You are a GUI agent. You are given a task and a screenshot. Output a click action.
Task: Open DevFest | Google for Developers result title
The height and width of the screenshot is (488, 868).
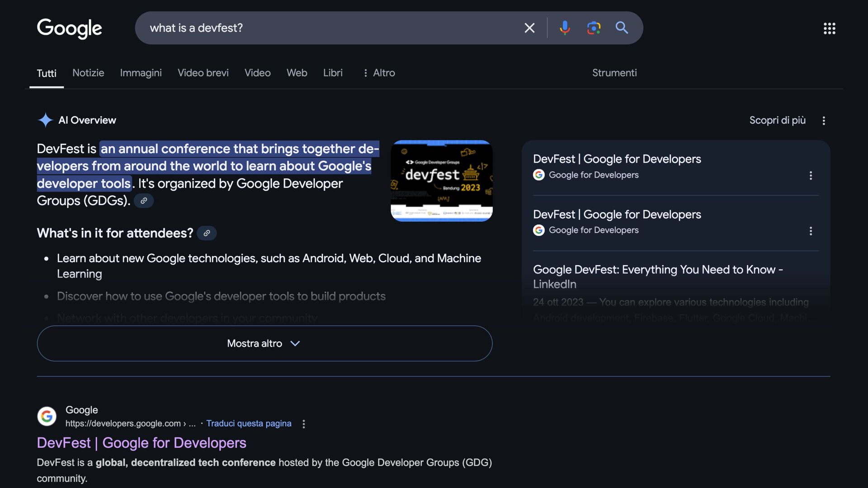pos(142,443)
